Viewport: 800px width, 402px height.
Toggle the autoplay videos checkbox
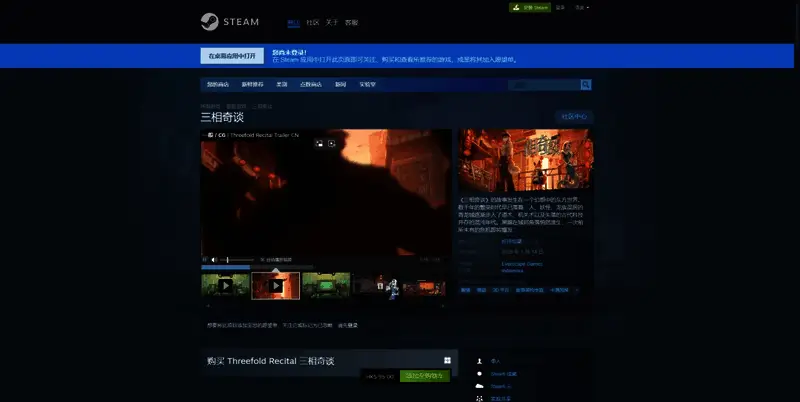point(262,260)
